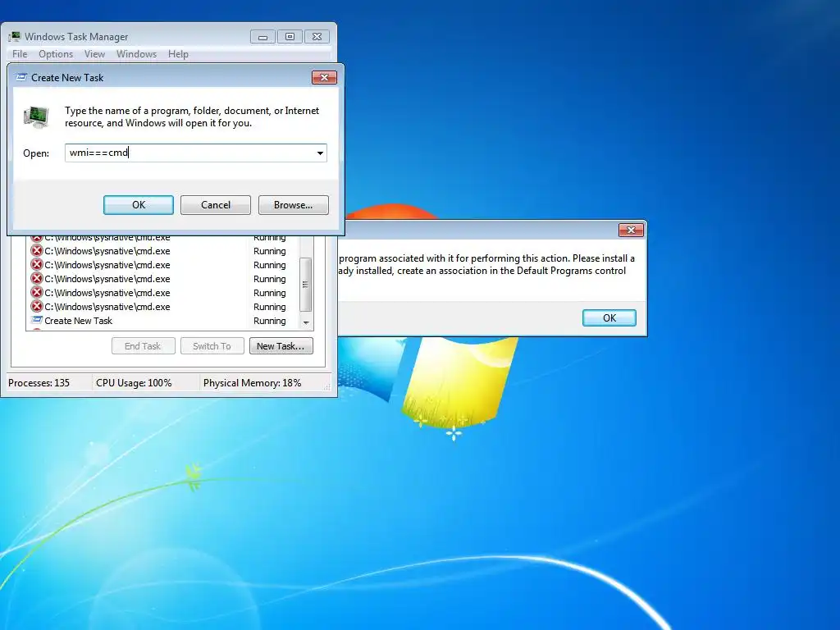Minimize the Windows Task Manager window
This screenshot has height=630, width=840.
[x=262, y=37]
